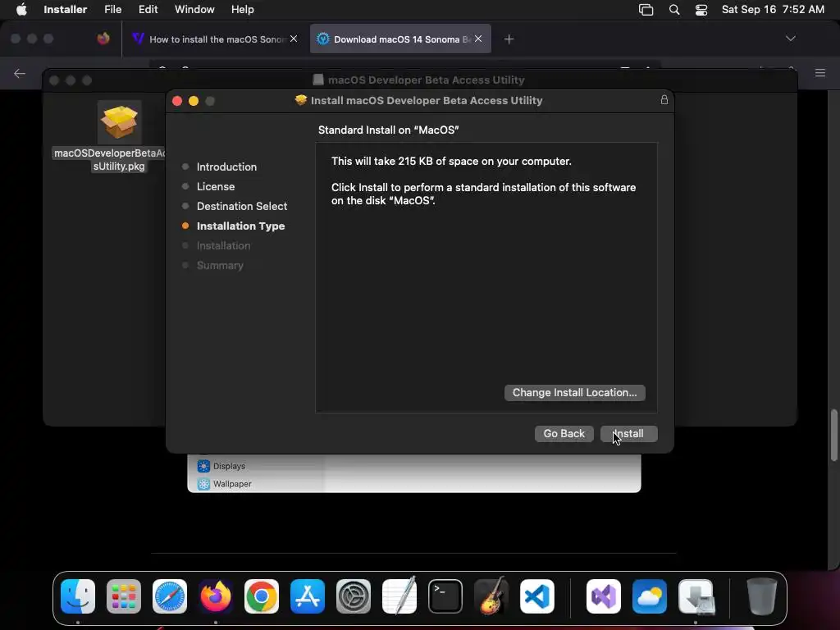
Task: Open a new browser tab
Action: [x=509, y=39]
